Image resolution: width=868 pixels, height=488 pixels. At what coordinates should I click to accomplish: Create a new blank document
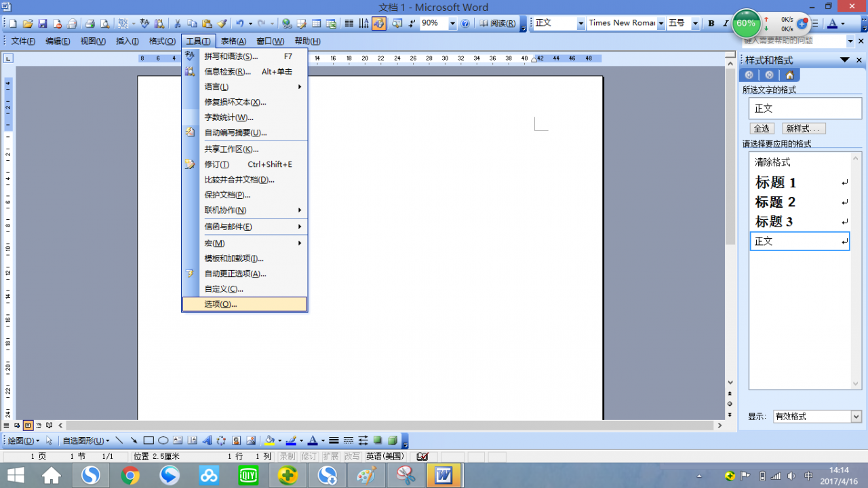(12, 24)
